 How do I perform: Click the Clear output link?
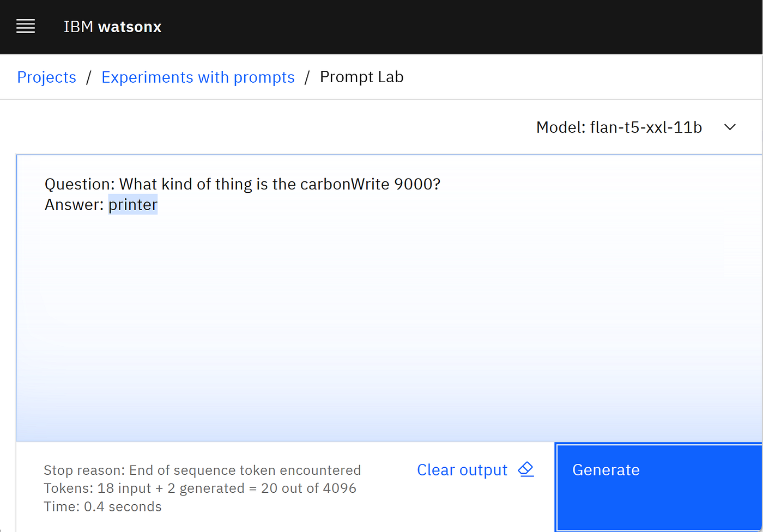(462, 469)
